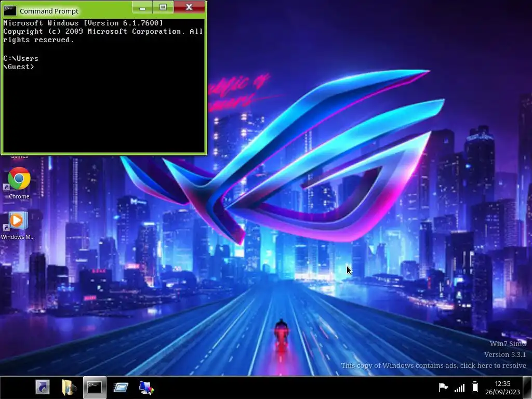
Task: Close the Command Prompt window
Action: (189, 7)
